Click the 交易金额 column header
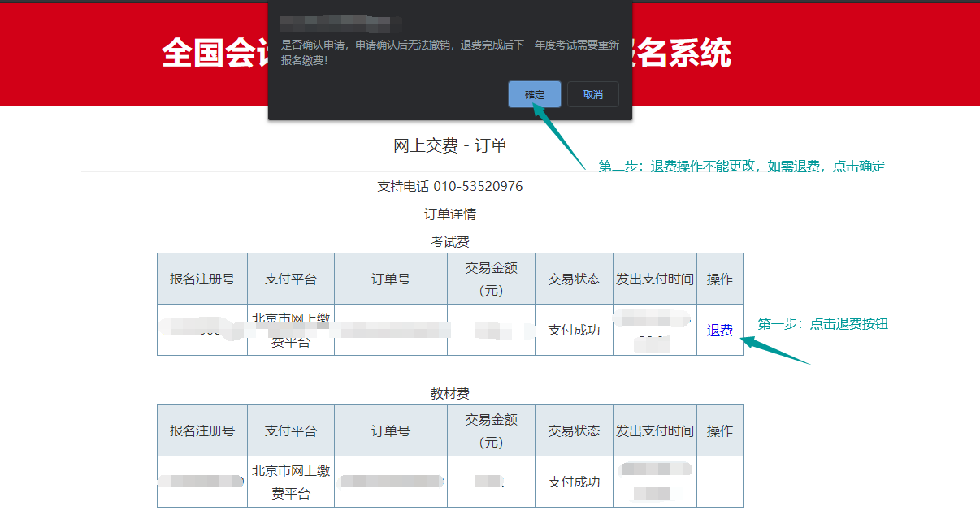This screenshot has width=980, height=532. tap(491, 278)
